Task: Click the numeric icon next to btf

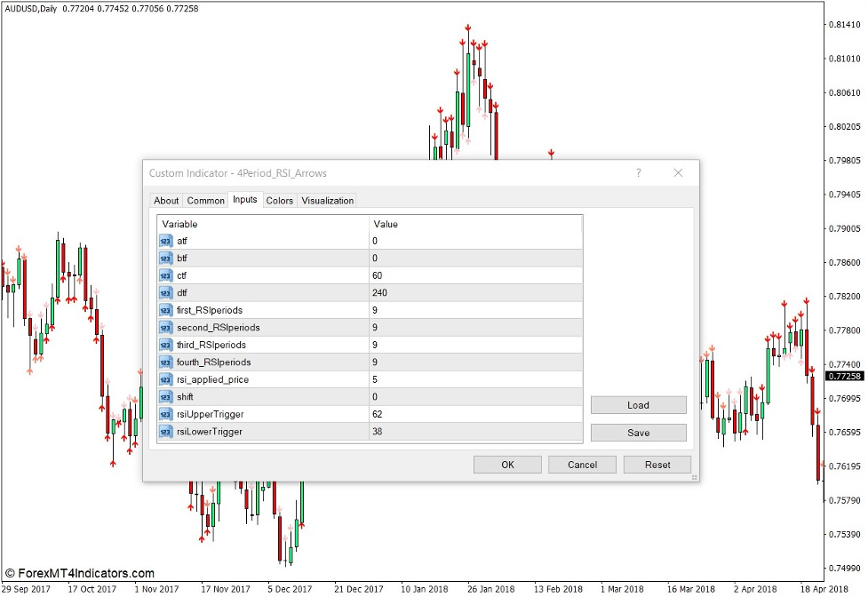Action: pyautogui.click(x=165, y=258)
